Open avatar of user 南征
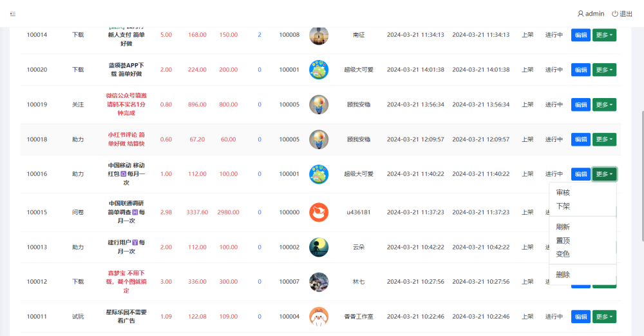The width and height of the screenshot is (644, 336). pos(319,35)
